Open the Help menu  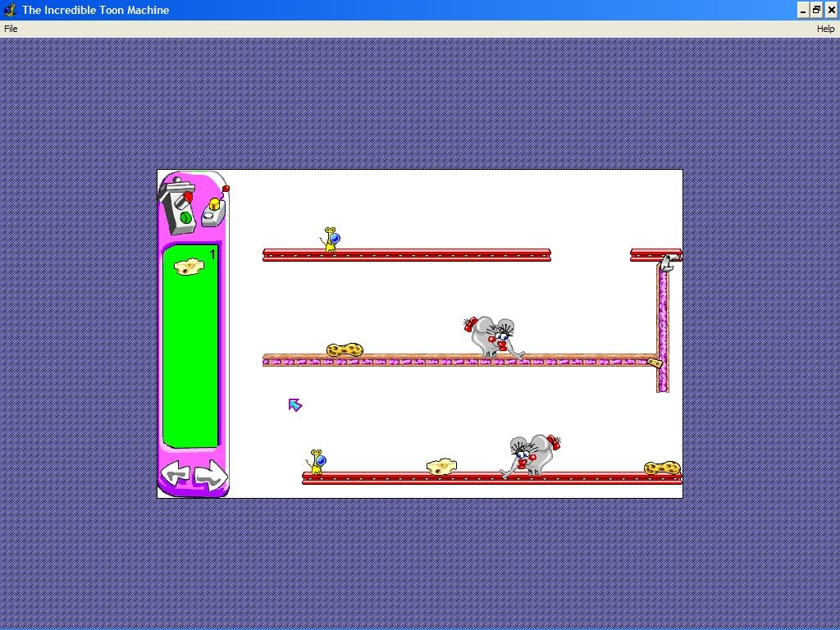825,29
